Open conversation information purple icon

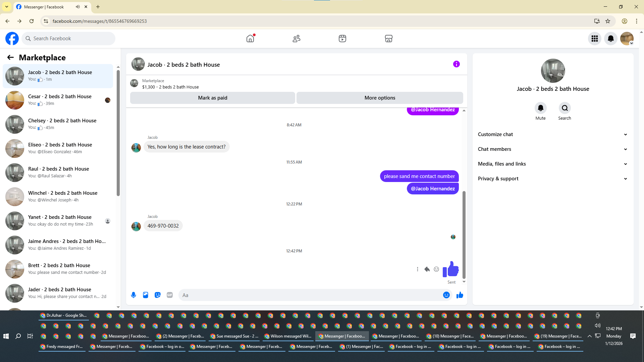(457, 64)
